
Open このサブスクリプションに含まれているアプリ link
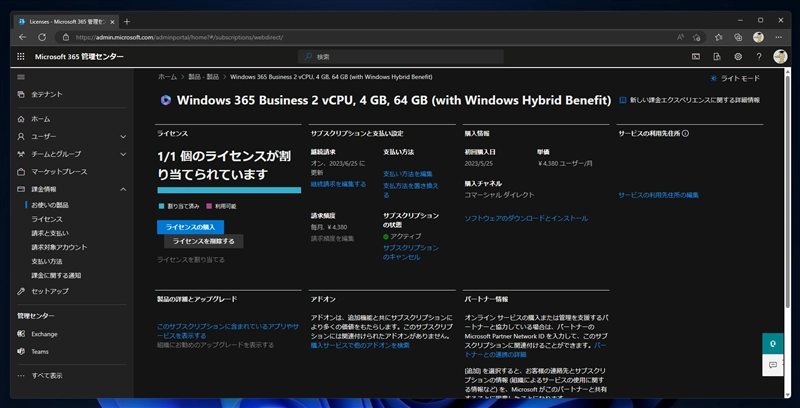pyautogui.click(x=228, y=331)
